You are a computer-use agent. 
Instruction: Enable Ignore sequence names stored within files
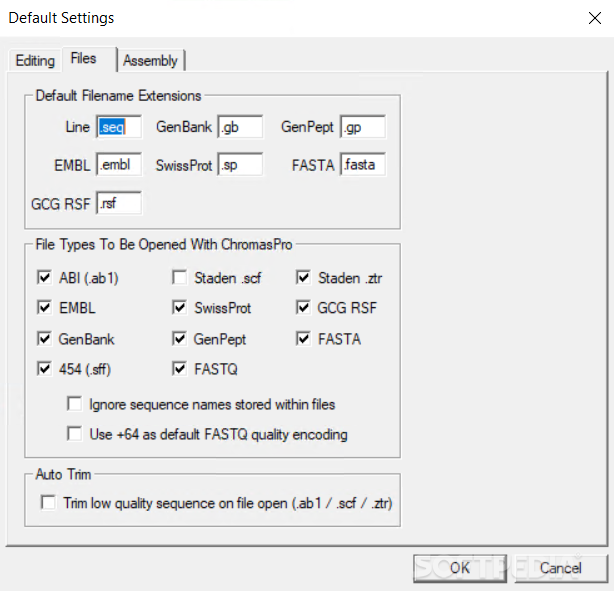pos(74,404)
